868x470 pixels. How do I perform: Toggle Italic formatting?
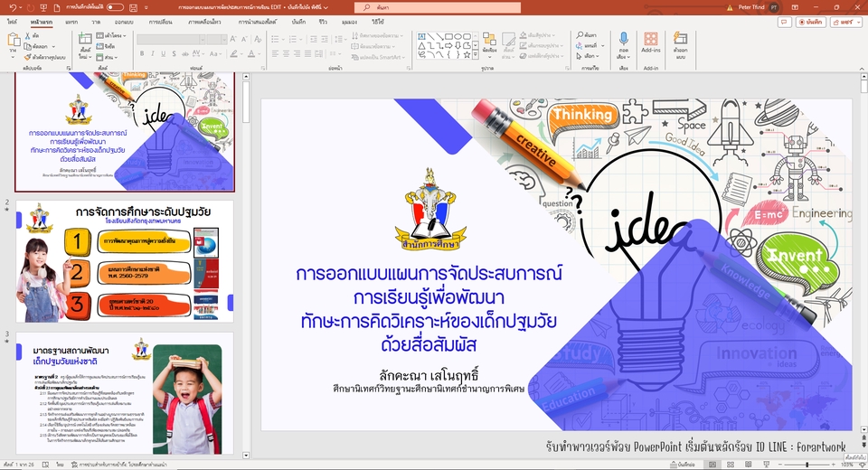coord(152,53)
